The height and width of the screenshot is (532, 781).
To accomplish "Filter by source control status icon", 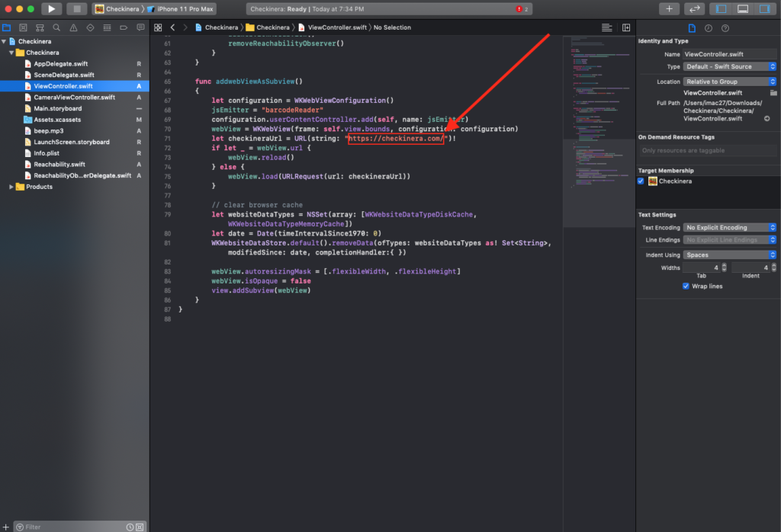I will coord(140,527).
